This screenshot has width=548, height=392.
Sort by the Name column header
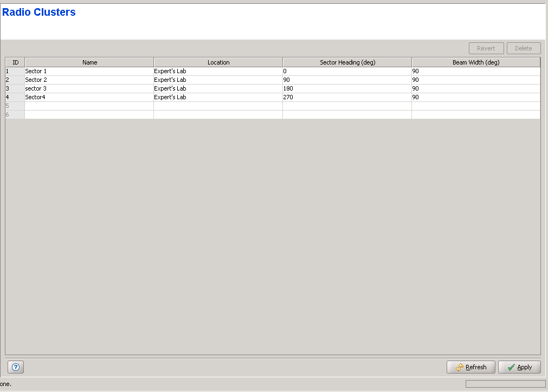(89, 62)
